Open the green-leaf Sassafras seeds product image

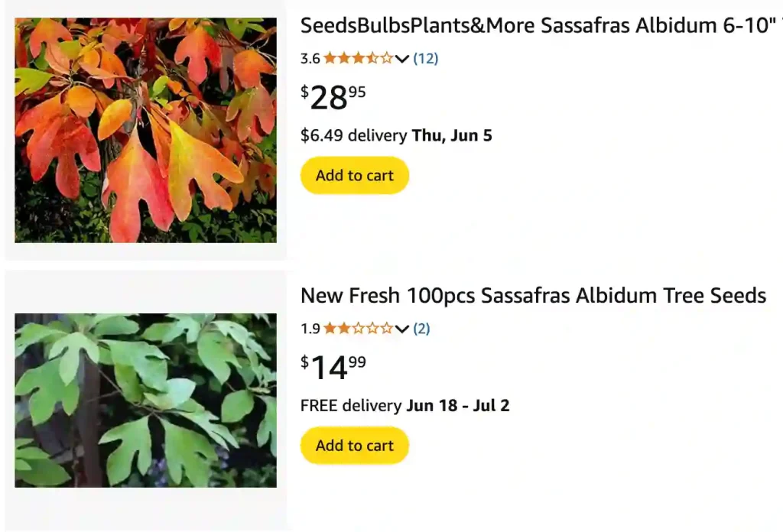point(145,398)
